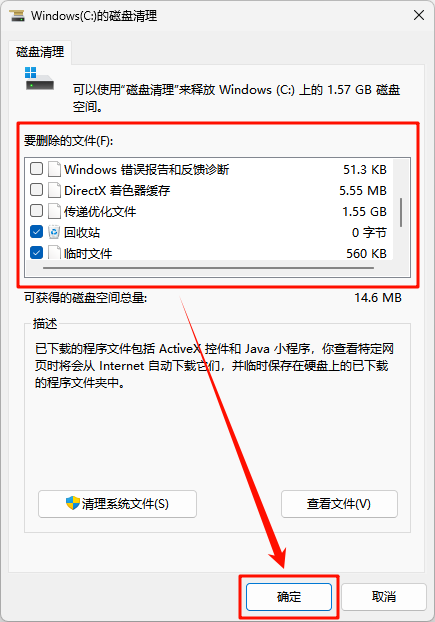
Task: Click the file icon beside DirectX 着色器缓存
Action: 54,190
